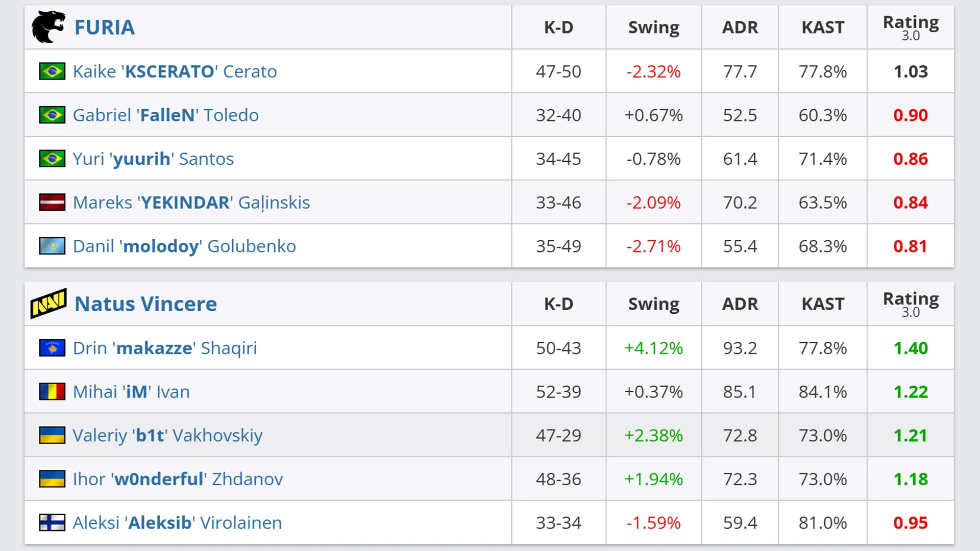Open Gabriel 'FalleN' Toledo's player profile
The image size is (980, 551).
165,115
